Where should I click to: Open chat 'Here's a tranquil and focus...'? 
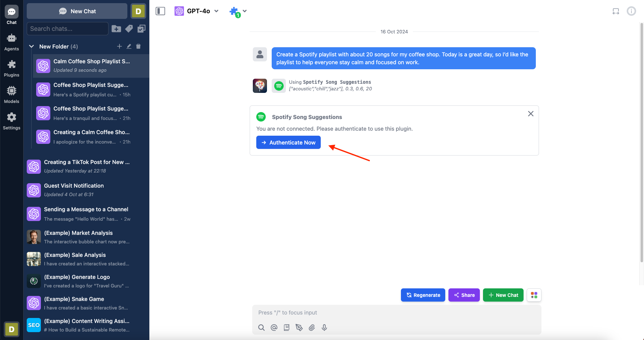coord(91,113)
